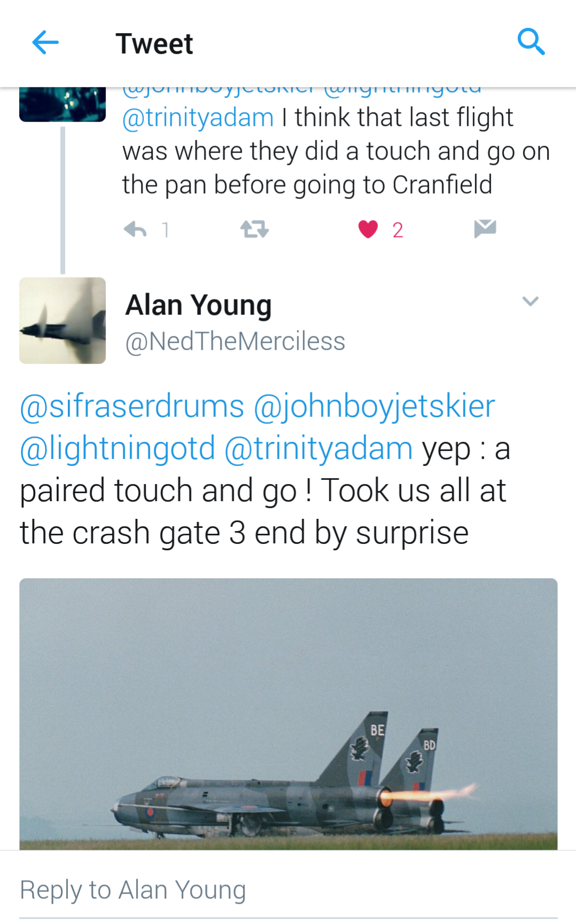This screenshot has width=576, height=924.
Task: Open @trinityadam mention in the upper tweet
Action: [x=198, y=118]
